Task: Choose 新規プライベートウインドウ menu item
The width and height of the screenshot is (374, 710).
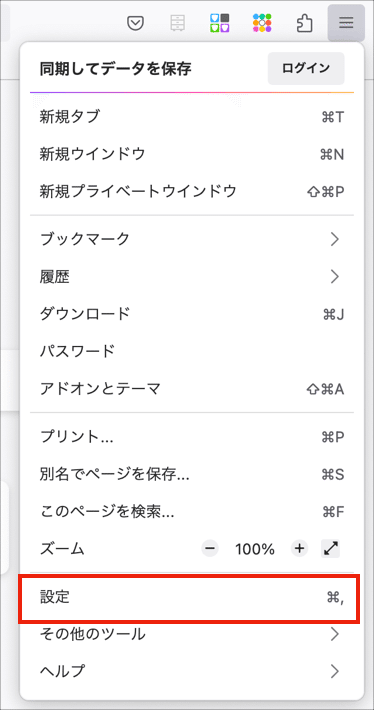Action: tap(192, 192)
